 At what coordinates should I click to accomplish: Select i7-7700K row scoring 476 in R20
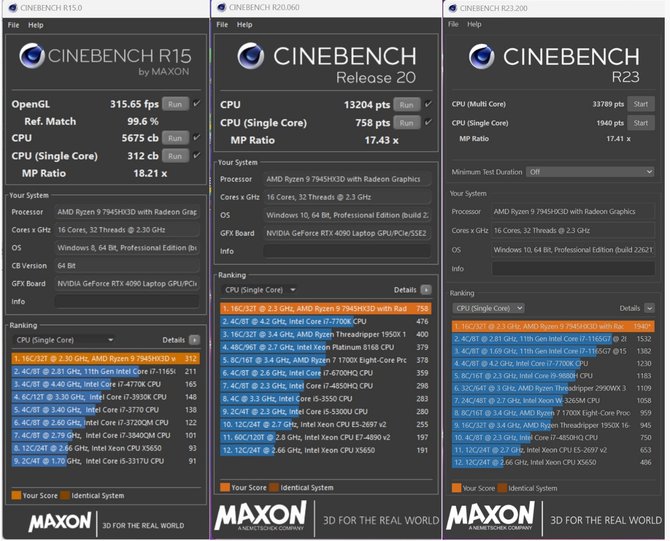point(326,321)
